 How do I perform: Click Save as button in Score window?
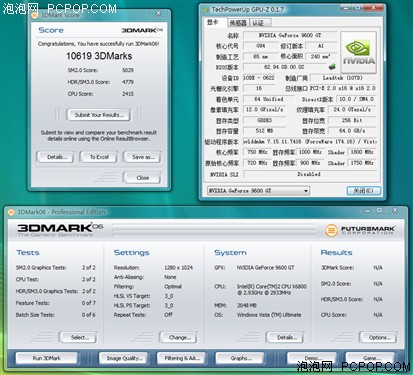point(143,157)
